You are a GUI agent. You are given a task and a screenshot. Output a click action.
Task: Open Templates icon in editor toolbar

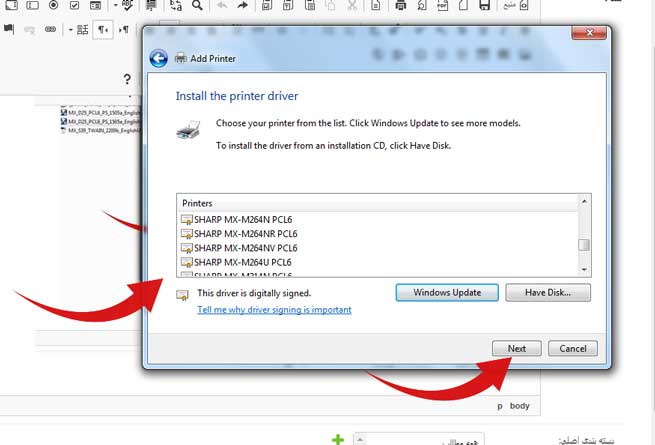376,5
